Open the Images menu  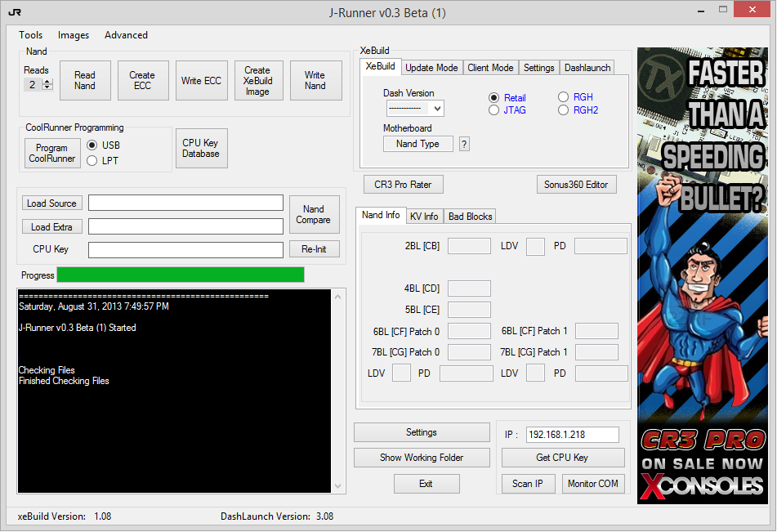(x=74, y=35)
